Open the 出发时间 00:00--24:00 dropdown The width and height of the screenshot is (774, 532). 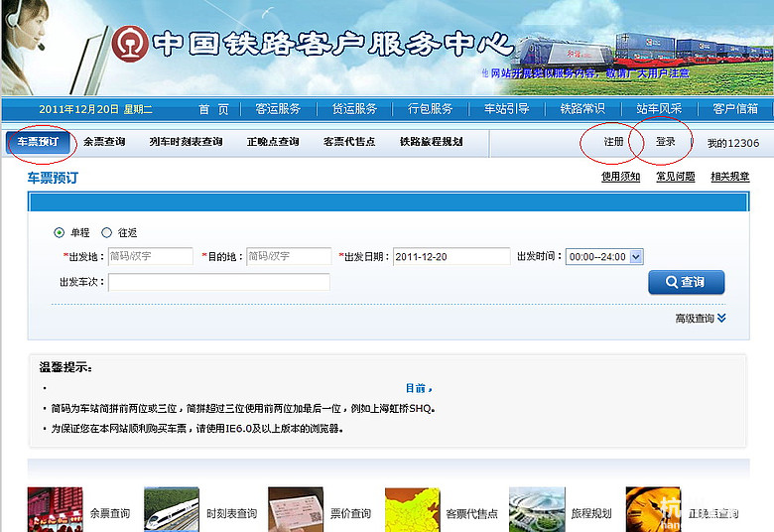604,256
